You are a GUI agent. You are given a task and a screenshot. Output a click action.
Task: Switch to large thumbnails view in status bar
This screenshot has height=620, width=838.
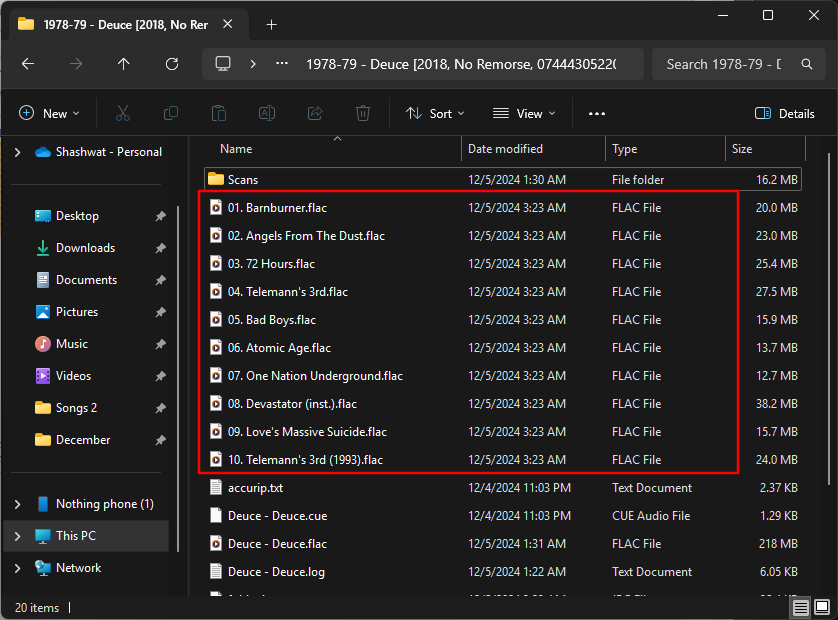click(822, 607)
